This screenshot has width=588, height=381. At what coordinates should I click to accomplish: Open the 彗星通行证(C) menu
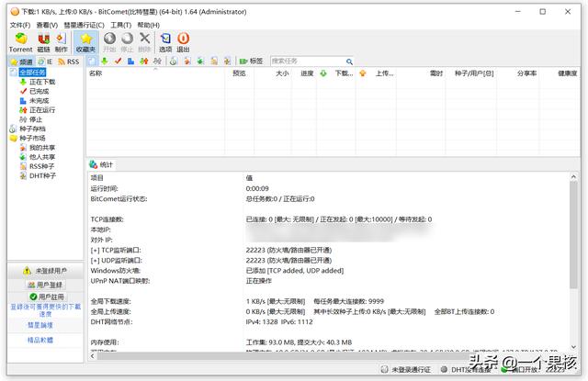(84, 25)
